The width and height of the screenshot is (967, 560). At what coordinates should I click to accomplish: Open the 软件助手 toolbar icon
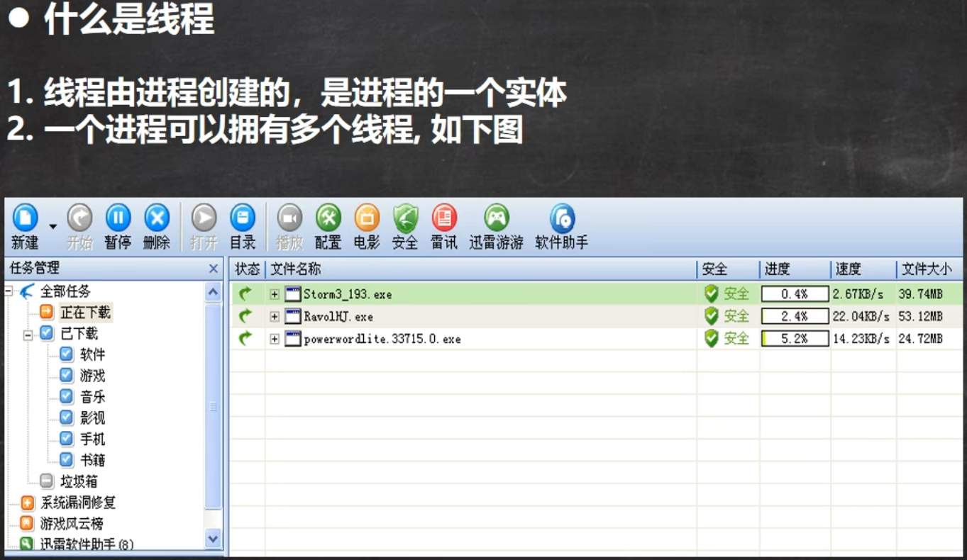562,218
